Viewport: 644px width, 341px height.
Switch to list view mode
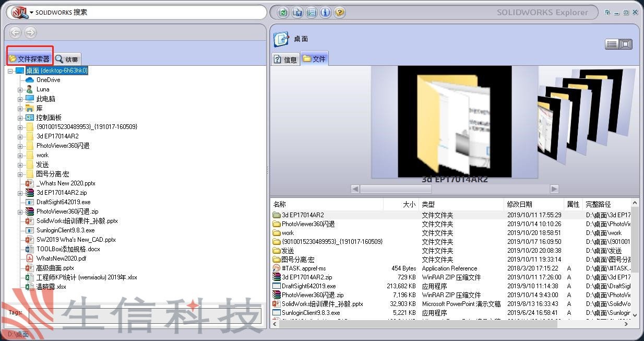click(612, 44)
